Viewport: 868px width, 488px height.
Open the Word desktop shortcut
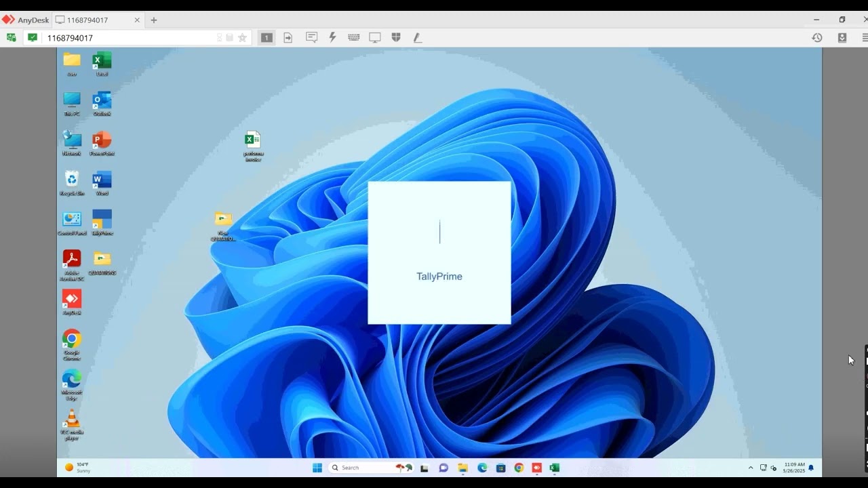[102, 183]
